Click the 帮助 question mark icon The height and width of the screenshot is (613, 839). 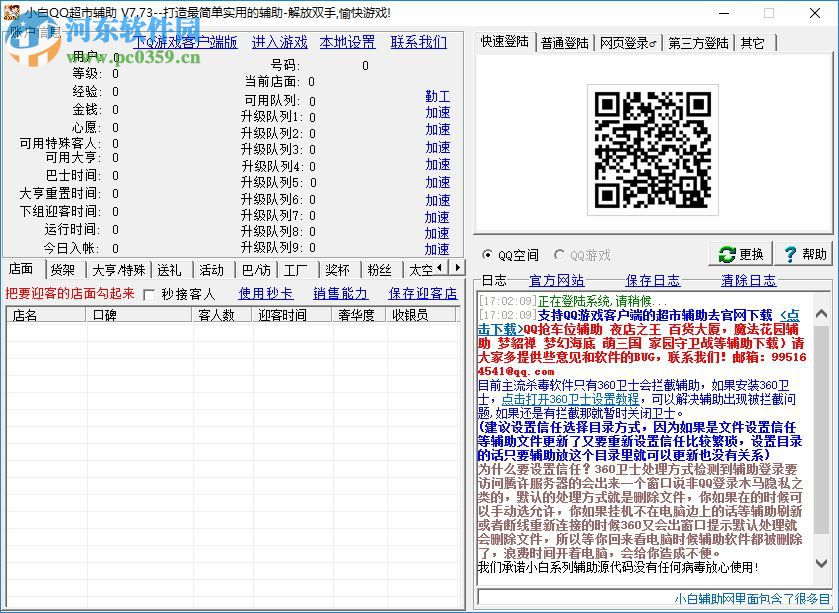pos(789,254)
